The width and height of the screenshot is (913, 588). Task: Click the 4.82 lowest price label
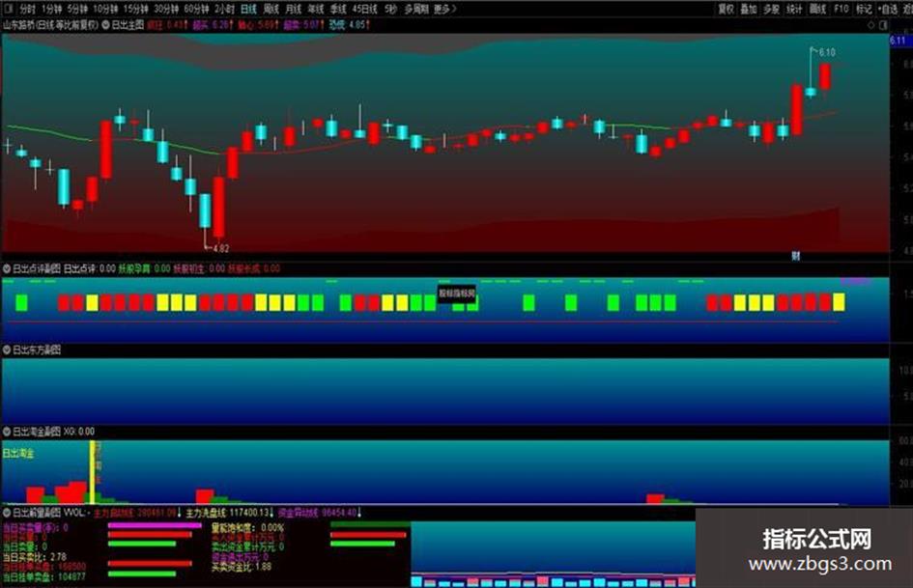pos(220,248)
